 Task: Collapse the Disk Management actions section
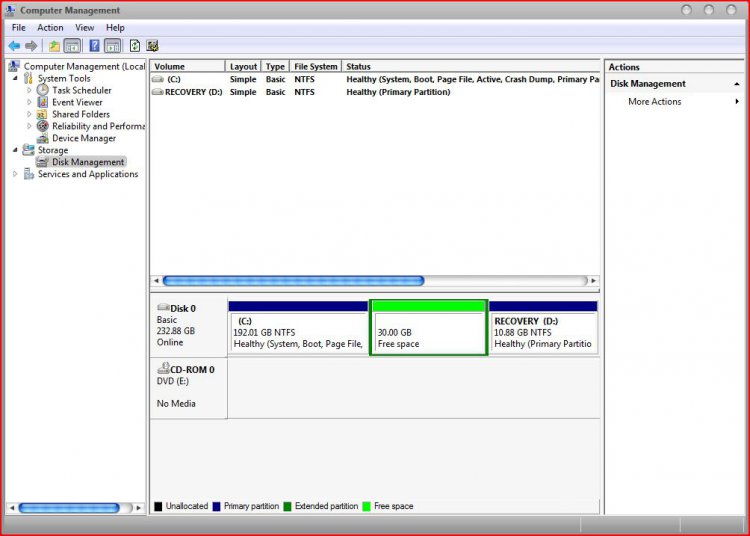coord(737,84)
